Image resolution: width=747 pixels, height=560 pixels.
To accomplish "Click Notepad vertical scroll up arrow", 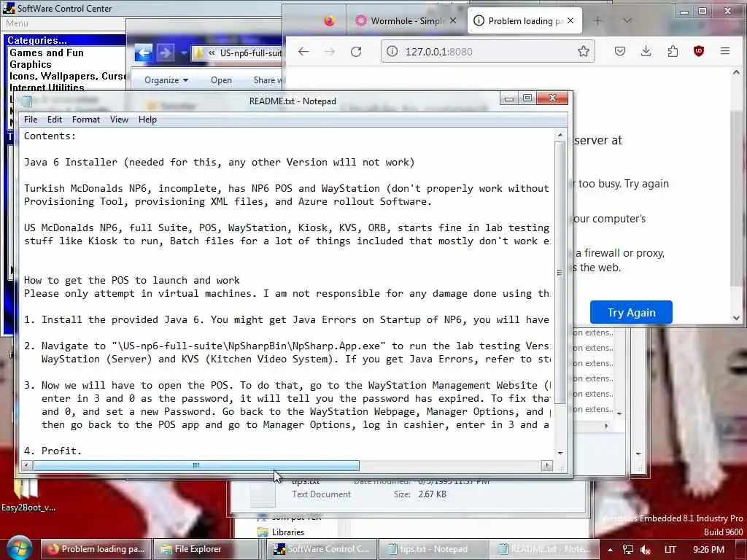I will tap(560, 136).
